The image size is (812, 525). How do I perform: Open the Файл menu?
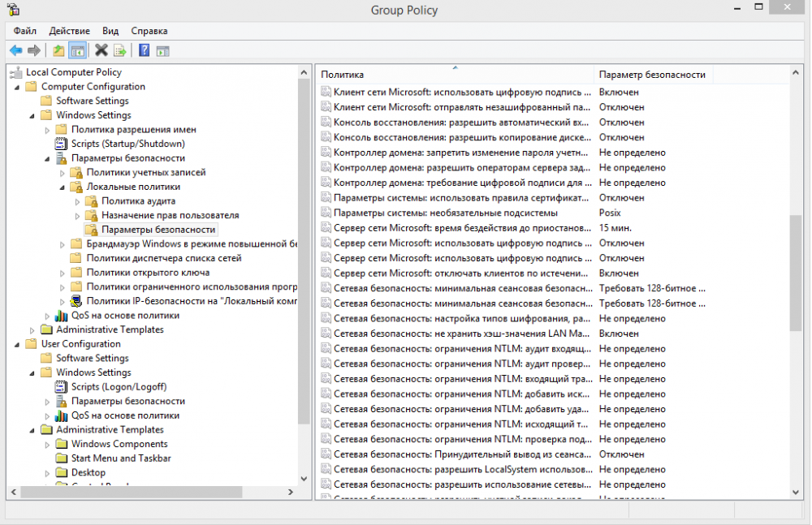point(25,31)
